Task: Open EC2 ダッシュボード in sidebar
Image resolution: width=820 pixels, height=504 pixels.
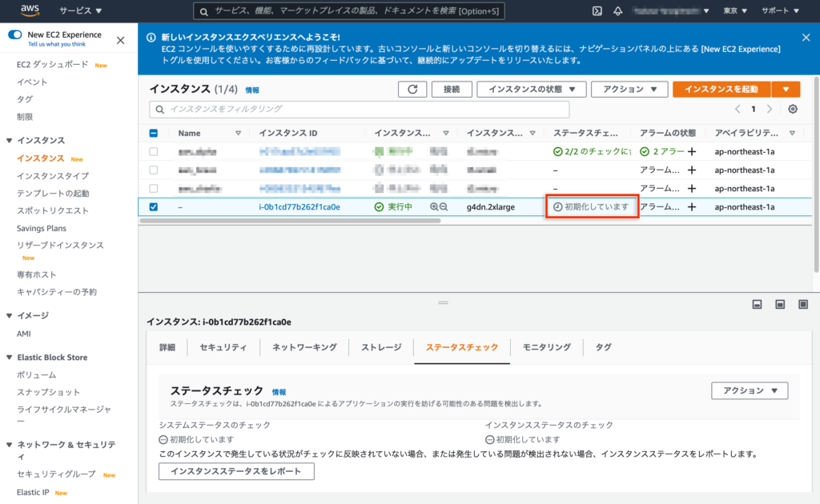Action: (52, 65)
